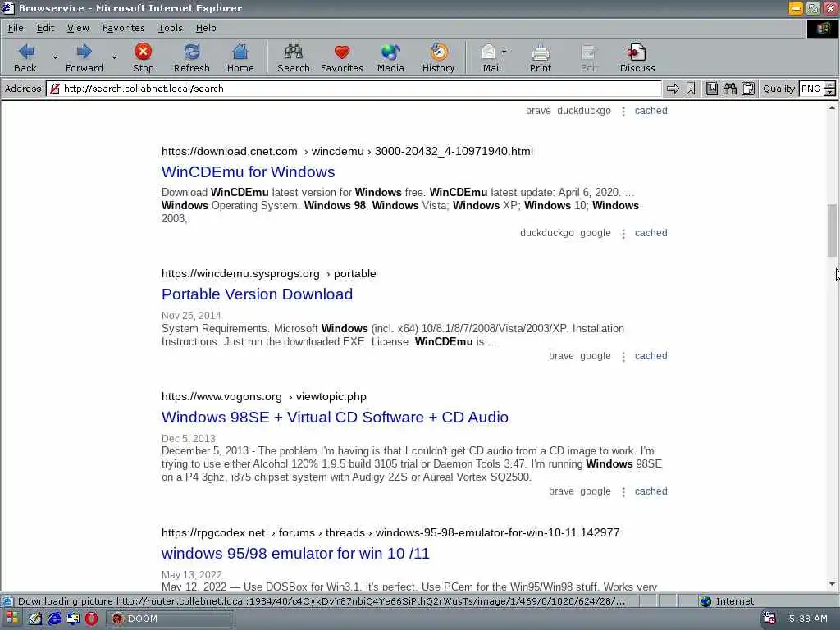The height and width of the screenshot is (630, 840).
Task: Expand more options dots beside top cached link
Action: pos(623,112)
